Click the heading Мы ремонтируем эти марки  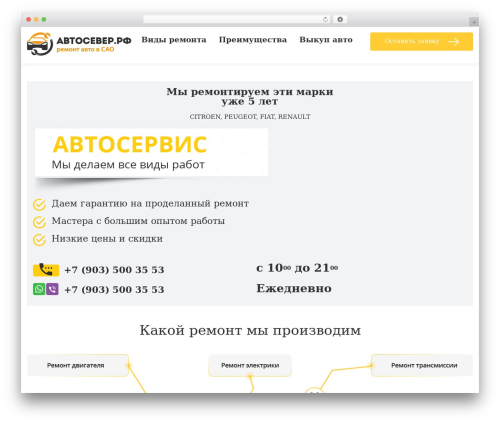[x=250, y=96]
